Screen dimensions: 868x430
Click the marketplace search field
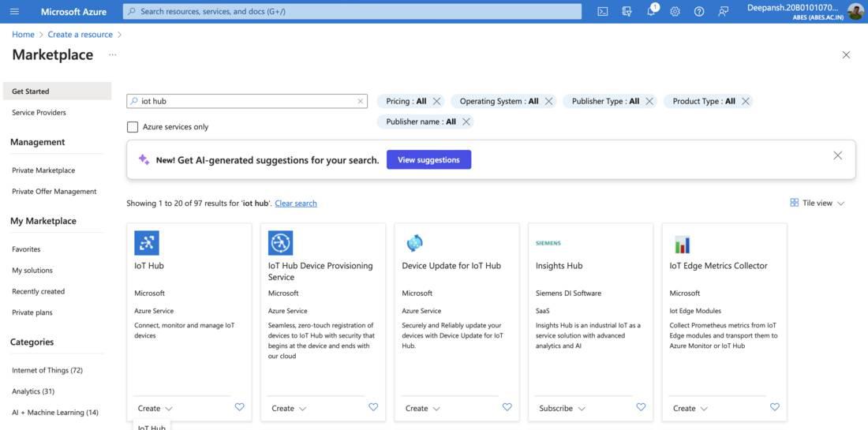pyautogui.click(x=246, y=101)
